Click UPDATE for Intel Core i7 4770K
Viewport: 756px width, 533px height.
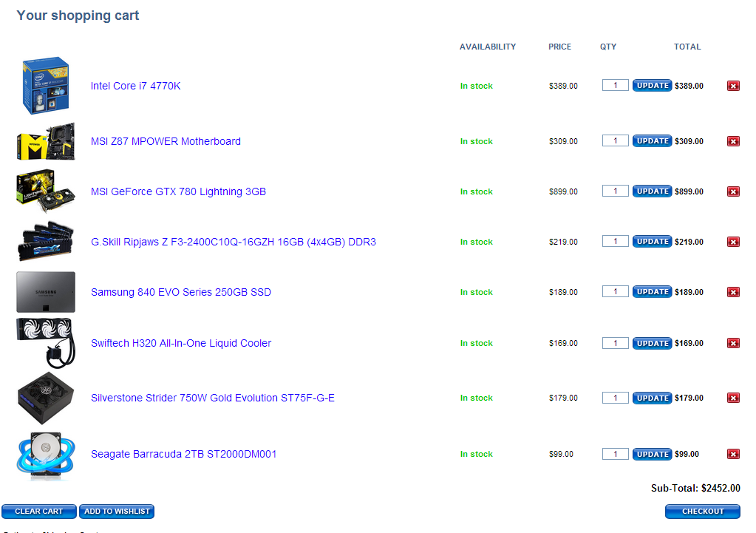(x=653, y=85)
